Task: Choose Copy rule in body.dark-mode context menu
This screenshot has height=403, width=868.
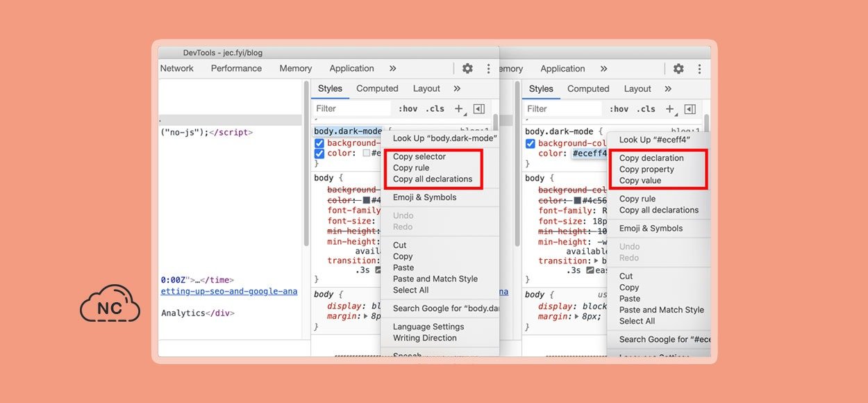Action: 411,167
